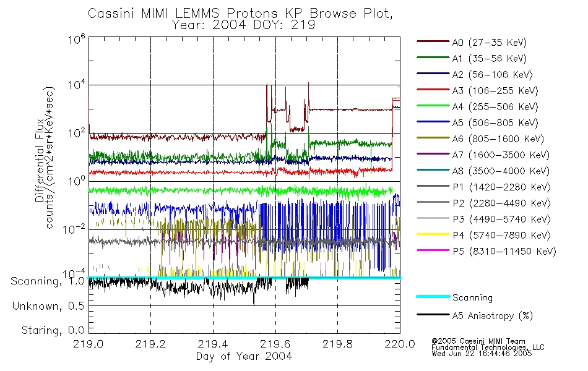This screenshot has width=588, height=371.
Task: Click the 'Staring, 0.0' axis label
Action: click(x=53, y=331)
